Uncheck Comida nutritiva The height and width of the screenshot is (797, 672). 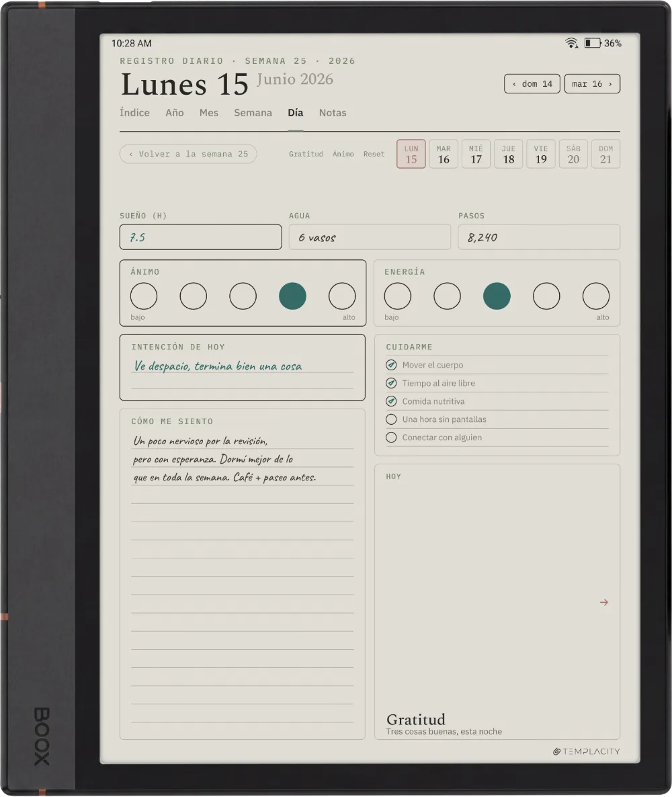coord(391,402)
